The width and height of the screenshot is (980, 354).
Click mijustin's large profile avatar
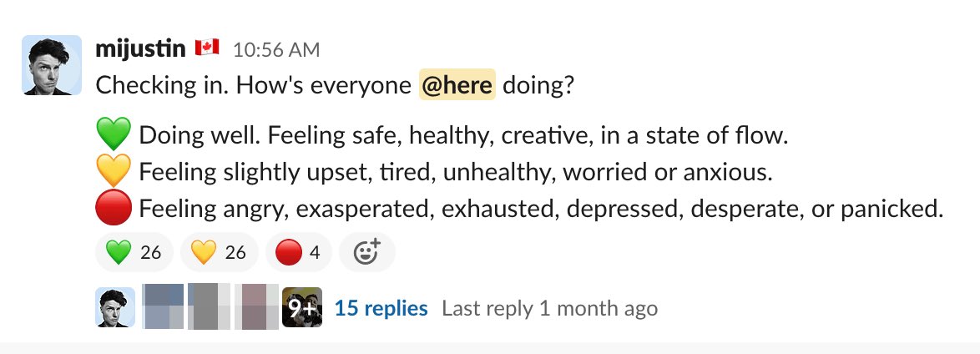51,64
